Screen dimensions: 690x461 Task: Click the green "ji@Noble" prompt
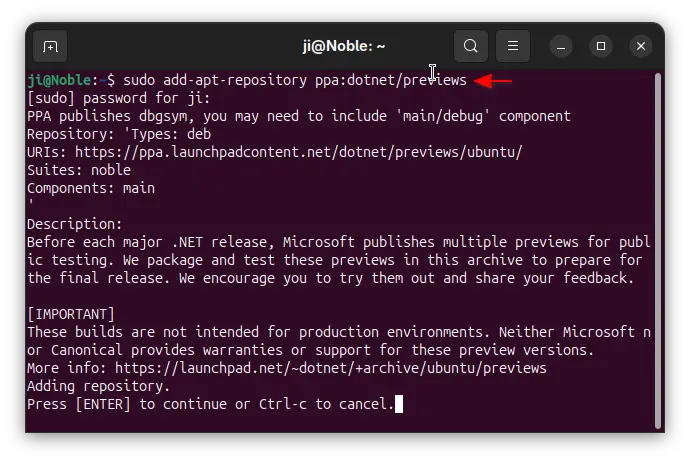coord(60,80)
